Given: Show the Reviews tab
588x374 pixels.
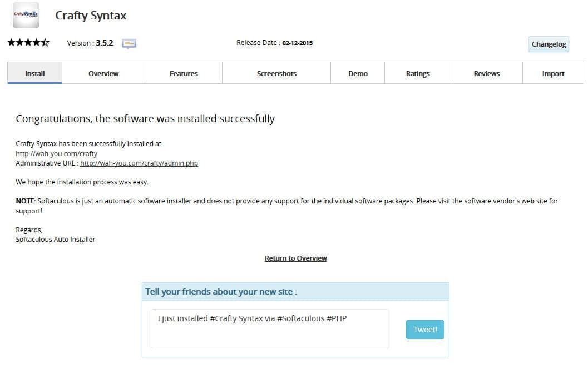Looking at the screenshot, I should pos(487,73).
